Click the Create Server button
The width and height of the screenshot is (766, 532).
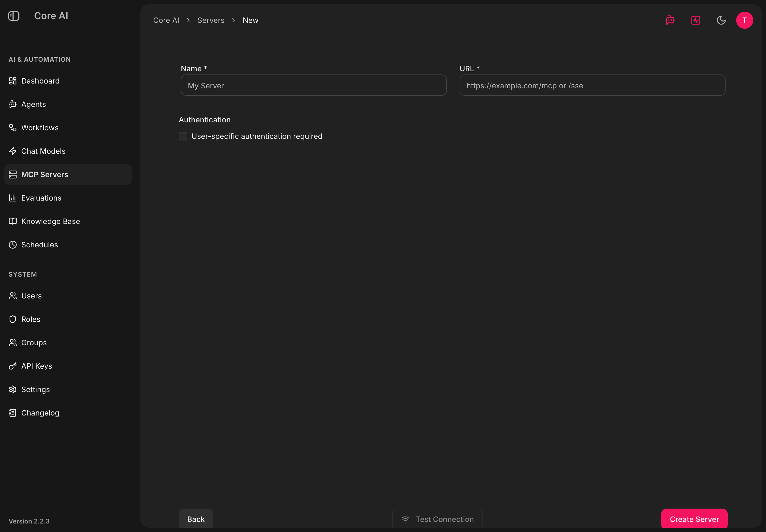(x=694, y=519)
